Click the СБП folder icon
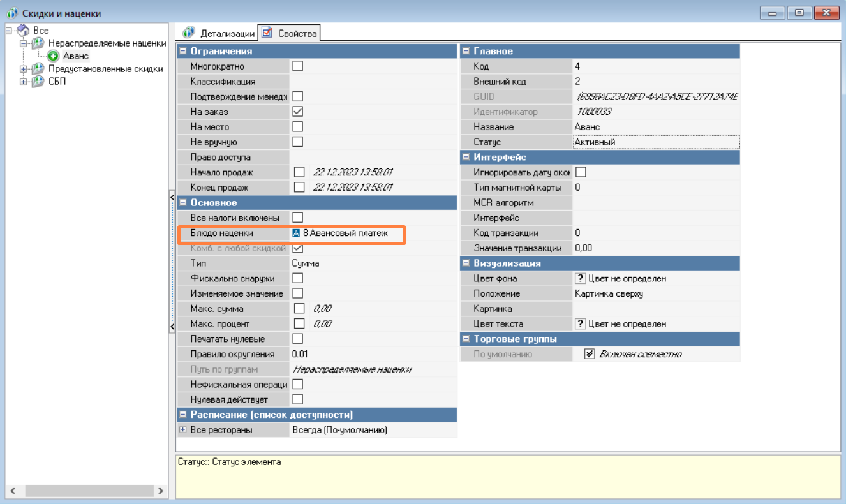The height and width of the screenshot is (504, 846). [38, 82]
